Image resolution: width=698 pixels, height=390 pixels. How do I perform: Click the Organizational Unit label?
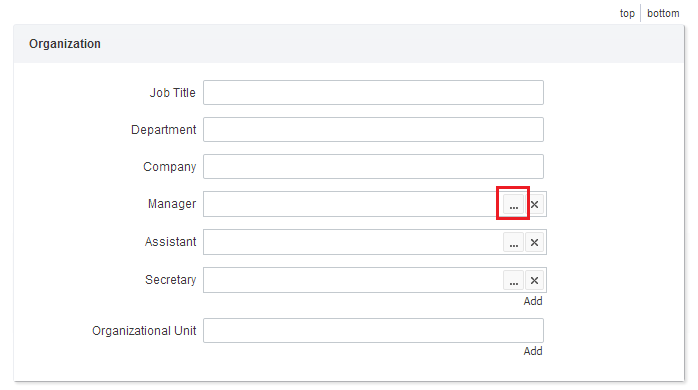(144, 331)
